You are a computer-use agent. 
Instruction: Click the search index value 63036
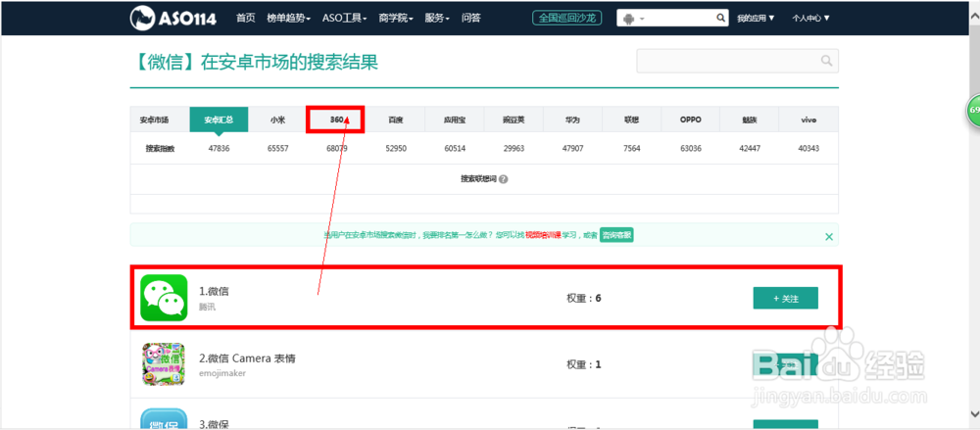691,149
